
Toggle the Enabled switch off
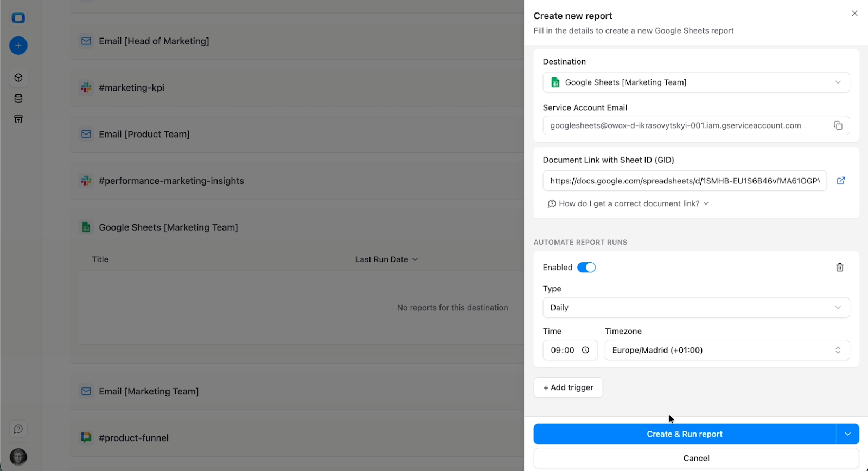click(586, 268)
